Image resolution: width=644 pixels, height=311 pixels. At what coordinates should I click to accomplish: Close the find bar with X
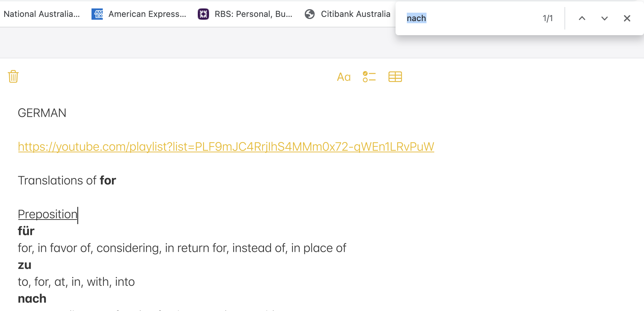tap(627, 18)
